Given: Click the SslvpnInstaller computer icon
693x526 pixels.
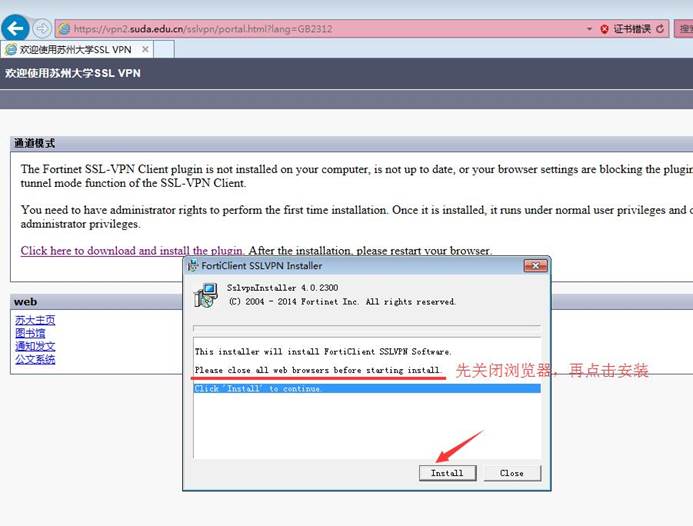Looking at the screenshot, I should point(206,294).
